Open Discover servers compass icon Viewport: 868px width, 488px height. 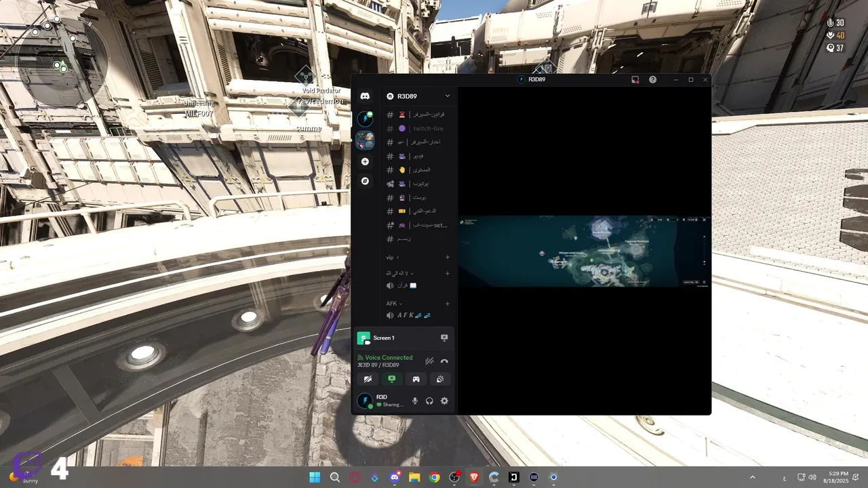pos(365,181)
